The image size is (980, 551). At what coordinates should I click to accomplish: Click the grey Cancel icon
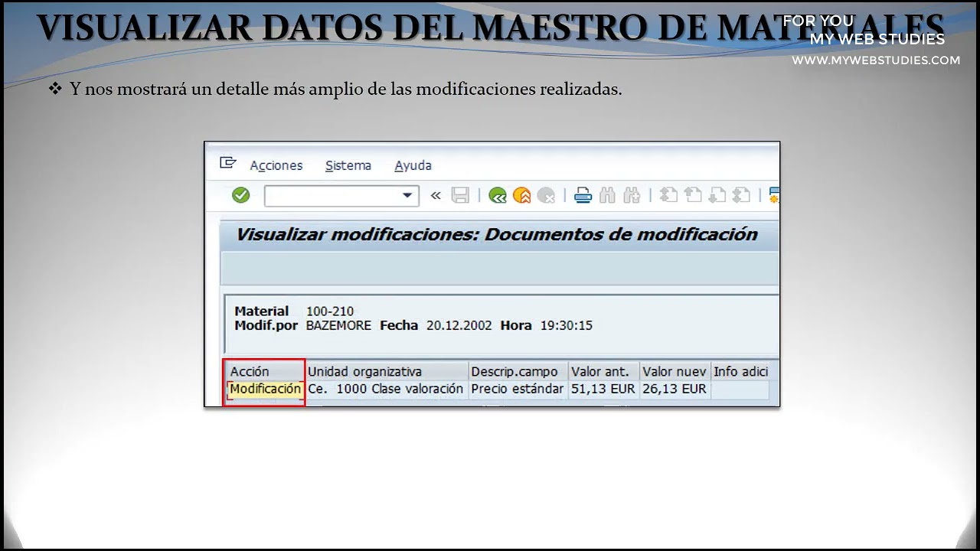click(x=546, y=196)
